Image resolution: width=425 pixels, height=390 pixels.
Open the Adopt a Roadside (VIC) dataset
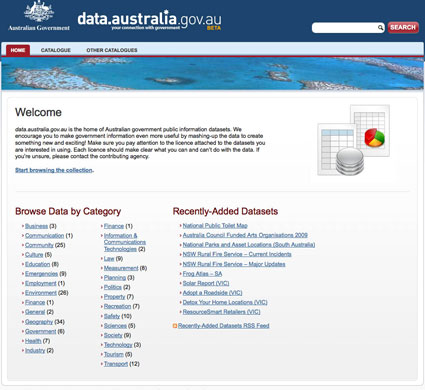[x=212, y=293]
